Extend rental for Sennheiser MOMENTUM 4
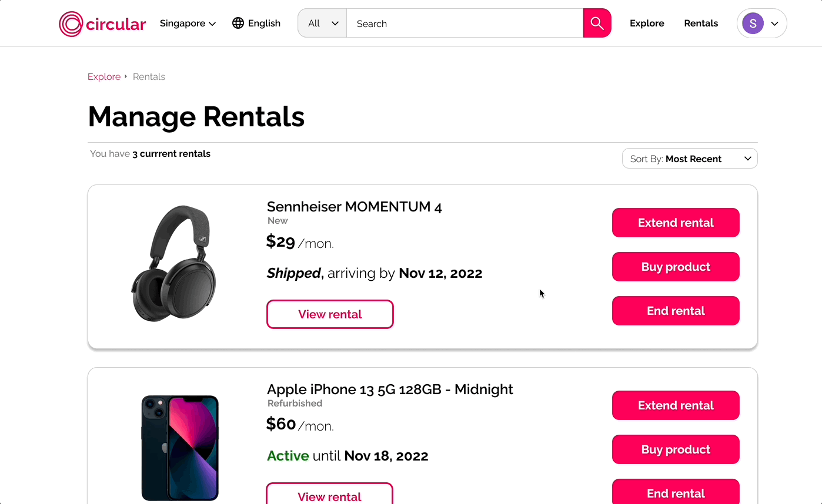 [676, 223]
